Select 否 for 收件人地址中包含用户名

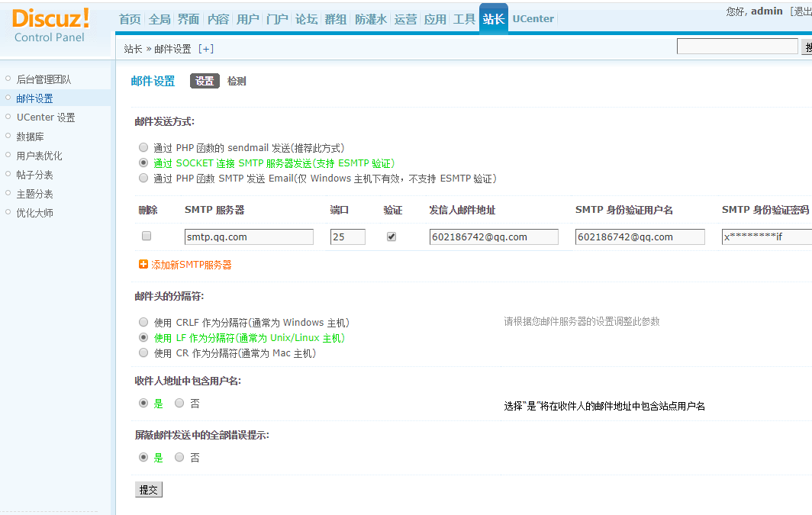tap(180, 403)
